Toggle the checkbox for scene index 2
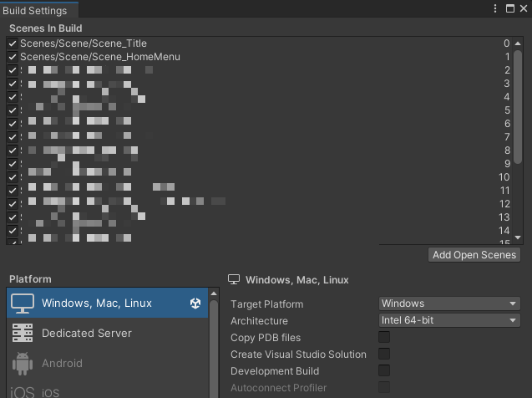The height and width of the screenshot is (398, 532). coord(13,70)
